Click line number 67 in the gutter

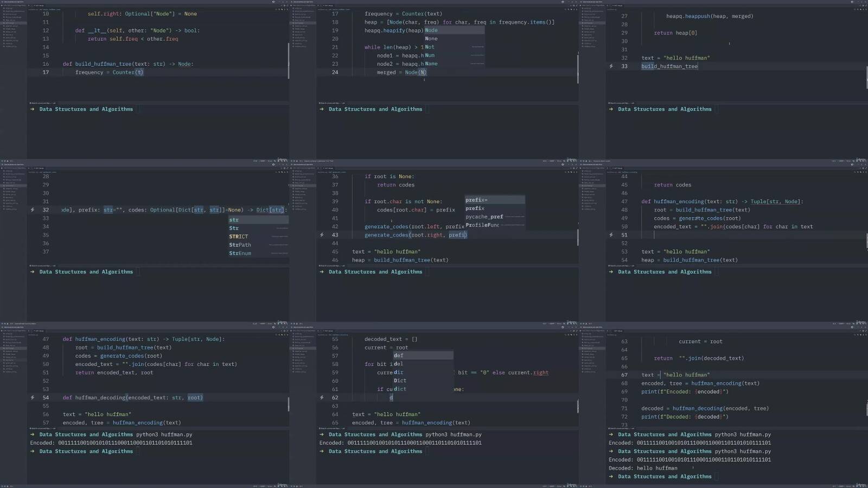pyautogui.click(x=624, y=375)
